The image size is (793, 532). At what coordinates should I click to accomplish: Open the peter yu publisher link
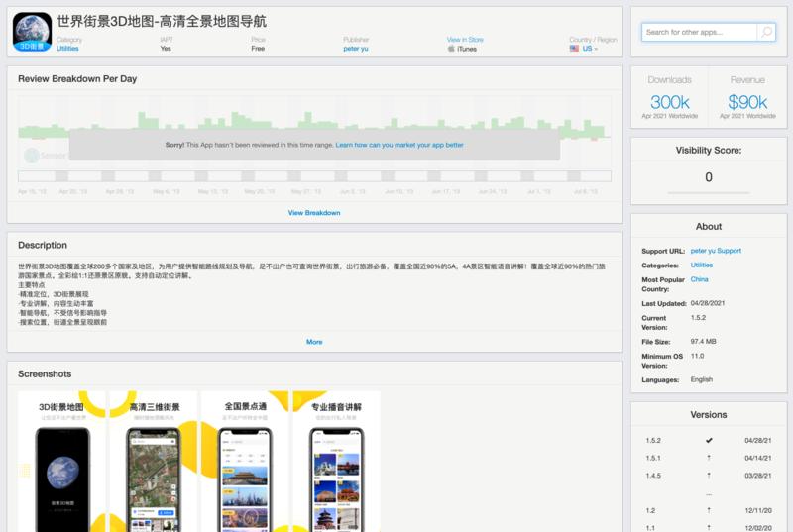tap(356, 48)
